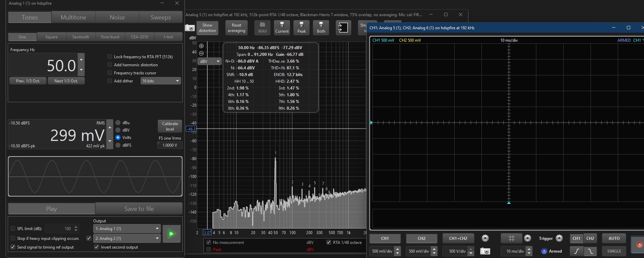Click the Calibrate level button
This screenshot has width=644, height=258.
click(170, 126)
